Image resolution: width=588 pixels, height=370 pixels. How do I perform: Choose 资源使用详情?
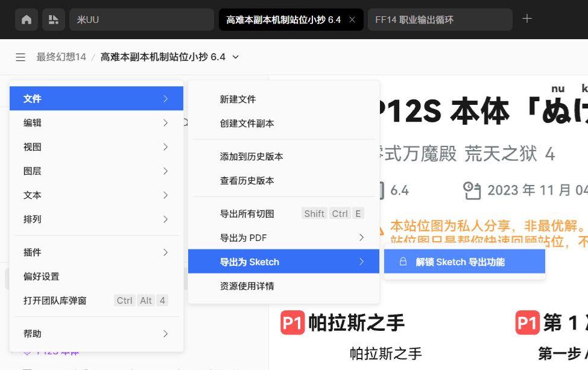[283, 286]
